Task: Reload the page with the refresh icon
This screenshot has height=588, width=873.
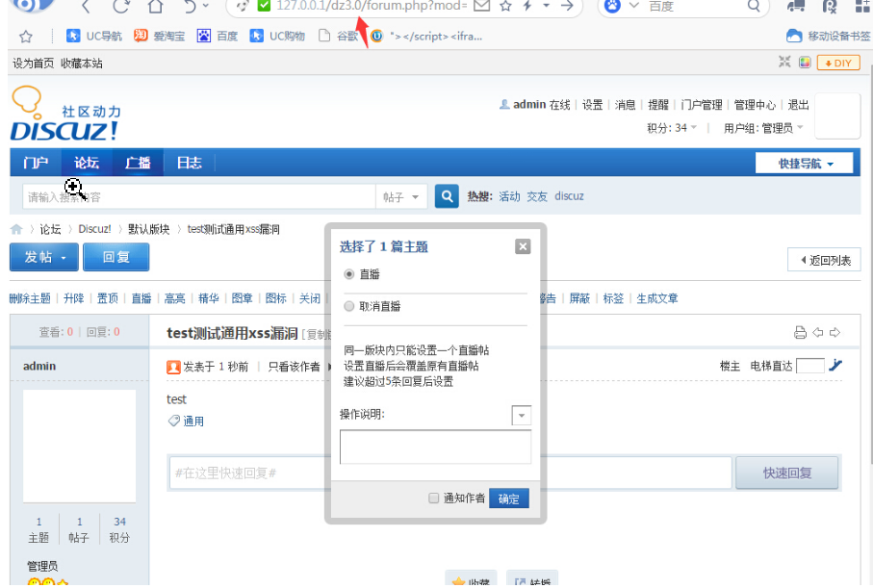Action: click(x=120, y=6)
